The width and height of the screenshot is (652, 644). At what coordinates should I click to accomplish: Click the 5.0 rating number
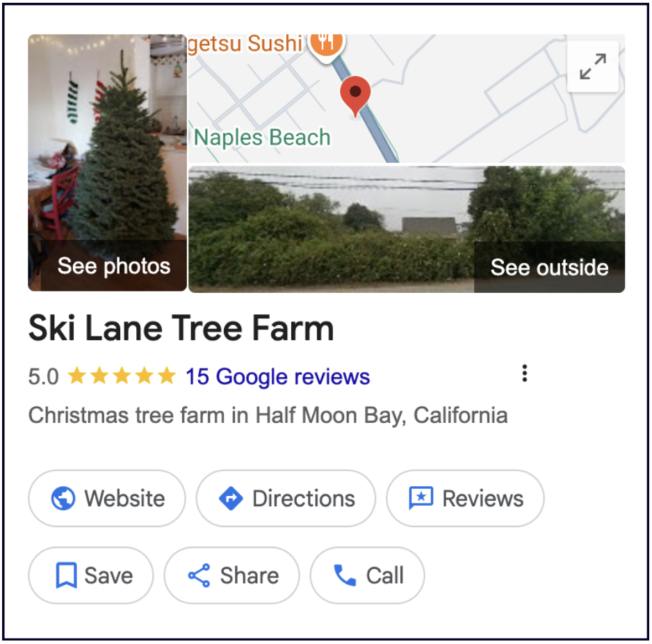43,377
